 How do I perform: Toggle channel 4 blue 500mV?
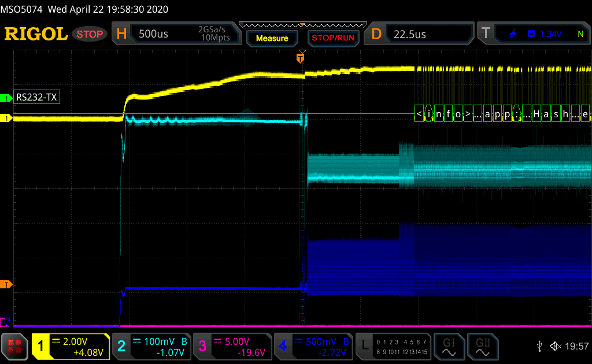coord(313,346)
